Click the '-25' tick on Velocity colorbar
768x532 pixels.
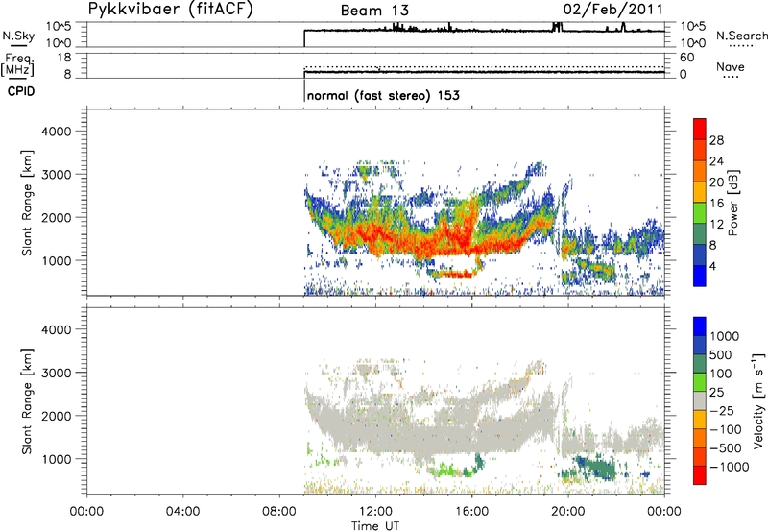pos(724,410)
